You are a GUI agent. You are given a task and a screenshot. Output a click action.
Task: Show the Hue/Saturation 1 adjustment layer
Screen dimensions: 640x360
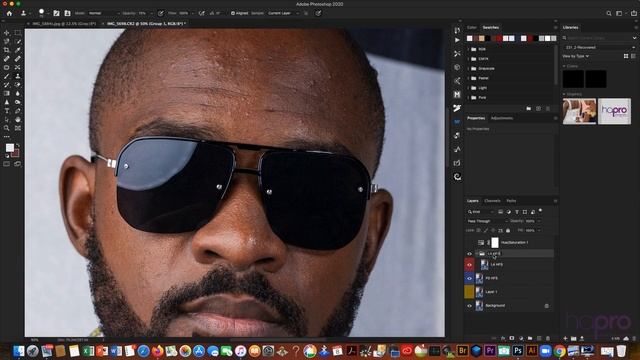click(469, 242)
